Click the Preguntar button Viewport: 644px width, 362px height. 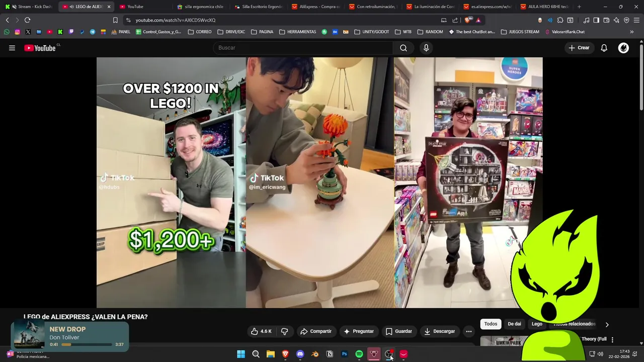click(x=358, y=331)
